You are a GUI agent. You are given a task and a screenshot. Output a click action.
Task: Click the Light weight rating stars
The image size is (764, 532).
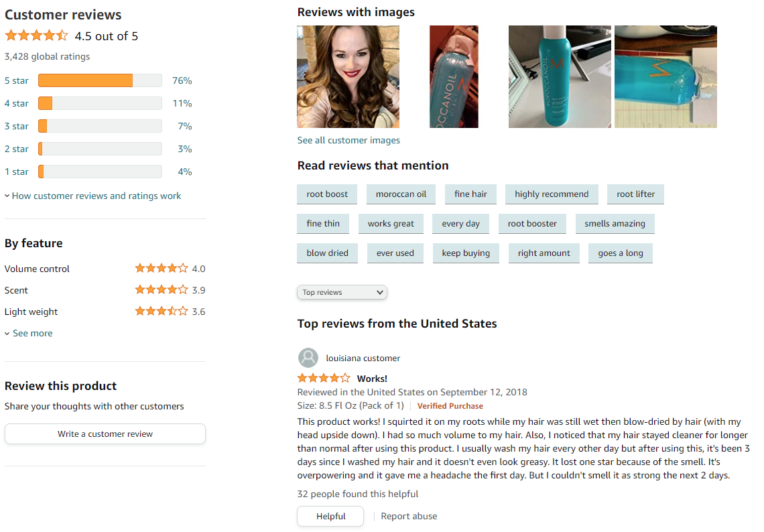162,312
